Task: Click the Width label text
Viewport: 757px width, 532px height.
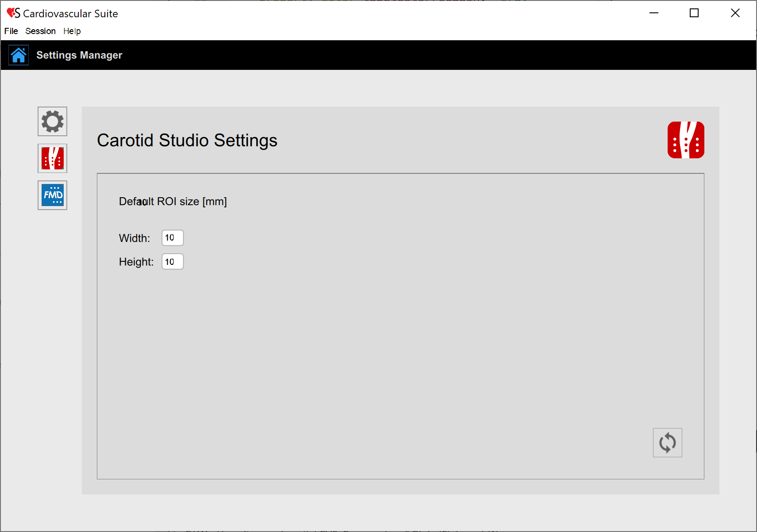Action: tap(134, 238)
